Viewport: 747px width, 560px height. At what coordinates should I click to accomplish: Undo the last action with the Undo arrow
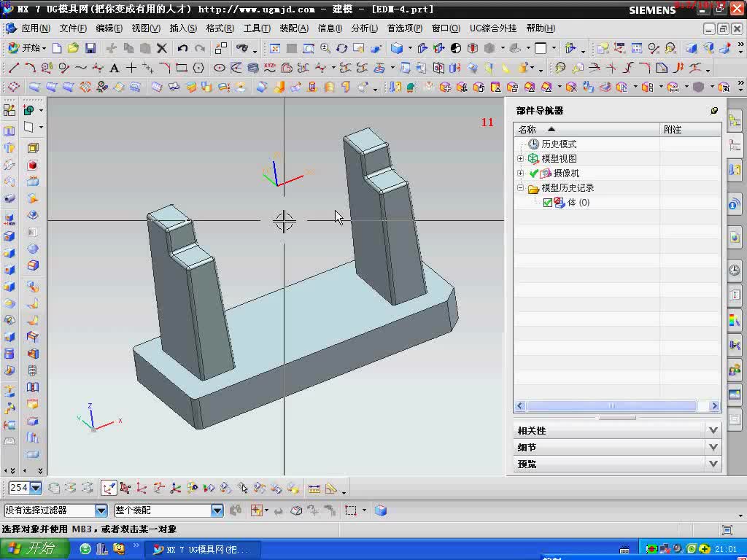click(182, 48)
